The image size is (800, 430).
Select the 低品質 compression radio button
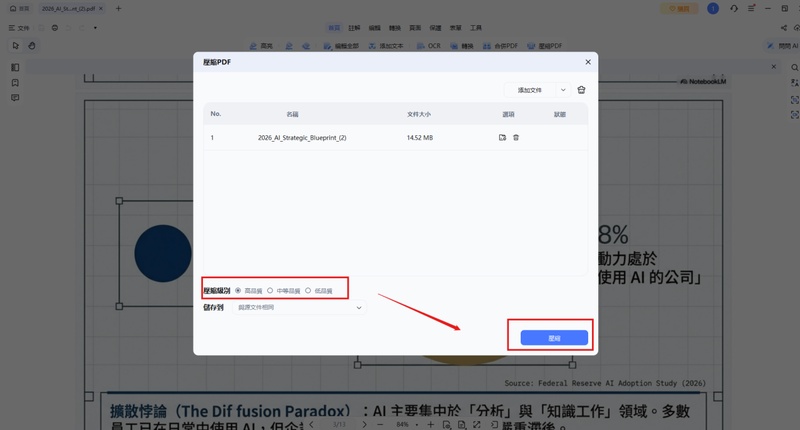(308, 291)
